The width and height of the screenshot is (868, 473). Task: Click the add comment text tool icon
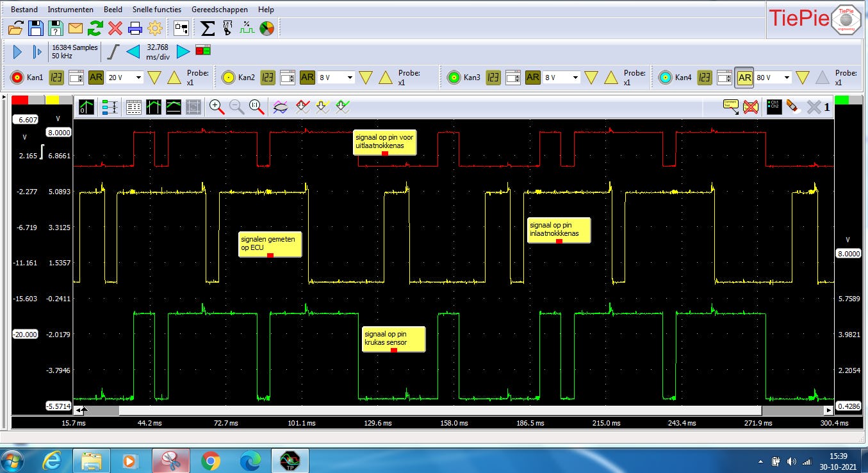(730, 107)
